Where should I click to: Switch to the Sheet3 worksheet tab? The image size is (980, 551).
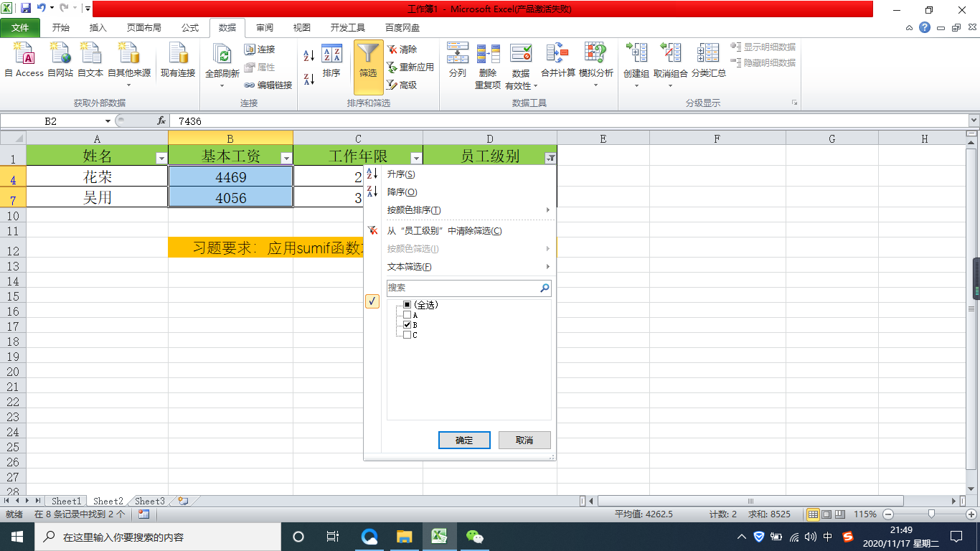click(x=150, y=501)
